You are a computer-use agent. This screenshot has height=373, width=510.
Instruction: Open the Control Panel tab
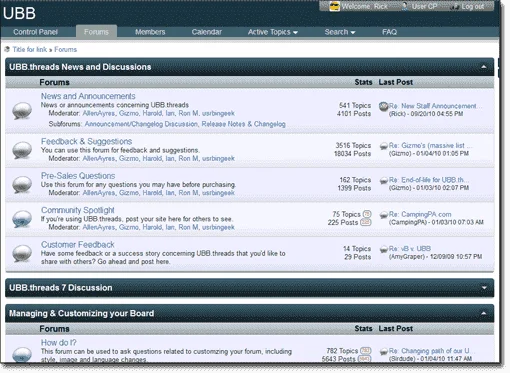pyautogui.click(x=35, y=32)
